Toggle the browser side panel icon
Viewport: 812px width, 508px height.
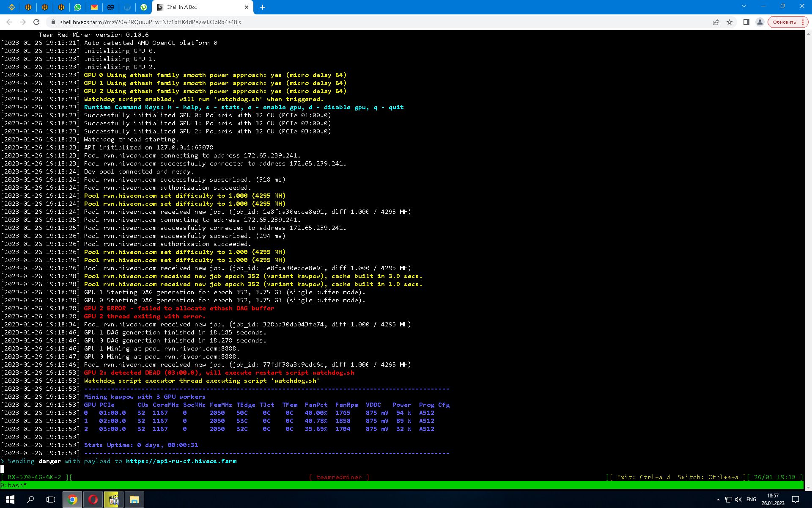coord(746,22)
